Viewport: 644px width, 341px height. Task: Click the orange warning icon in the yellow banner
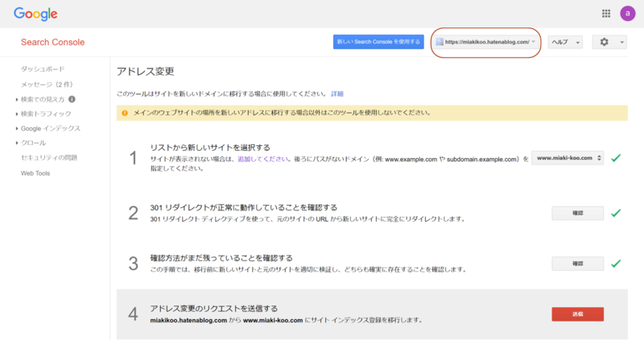pos(125,113)
